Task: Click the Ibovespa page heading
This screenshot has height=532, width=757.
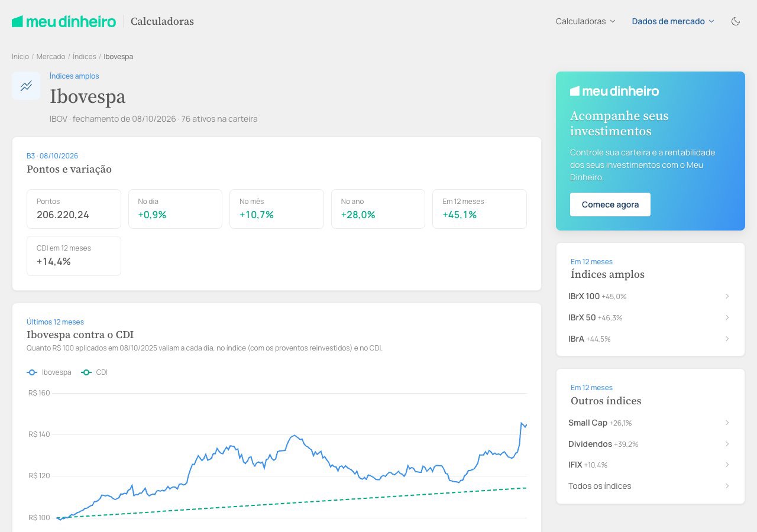Action: coord(88,96)
